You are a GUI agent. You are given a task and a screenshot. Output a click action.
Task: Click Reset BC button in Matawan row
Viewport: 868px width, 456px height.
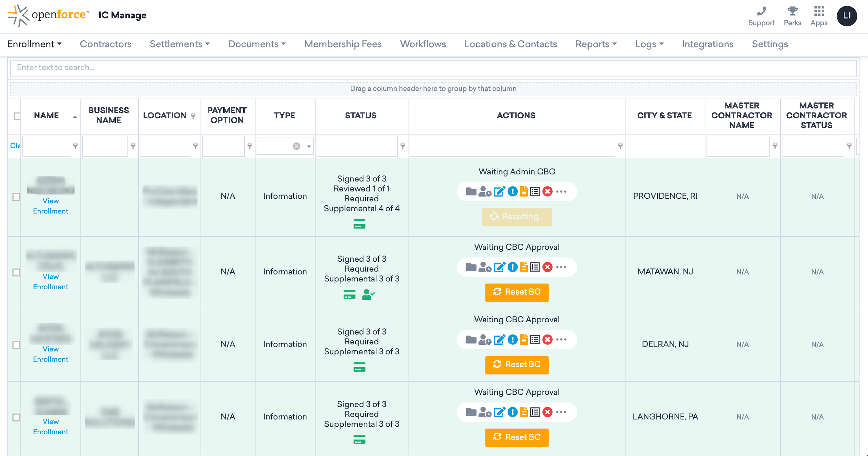(517, 292)
